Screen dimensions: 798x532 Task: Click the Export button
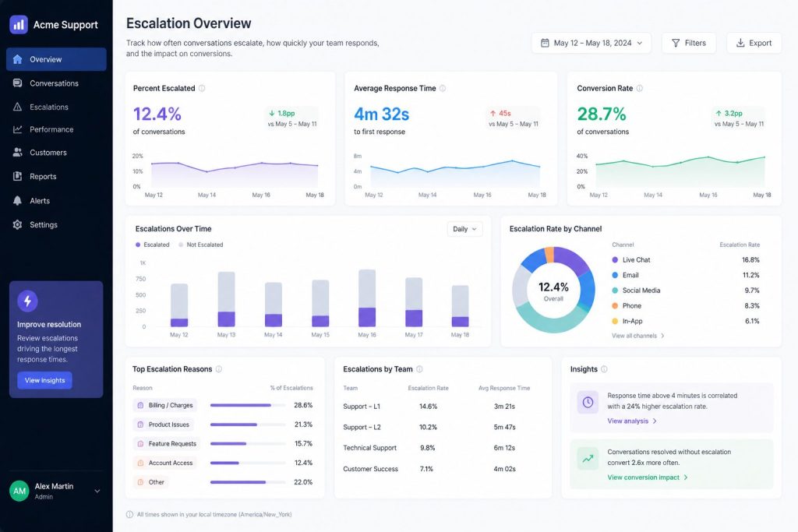tap(754, 44)
